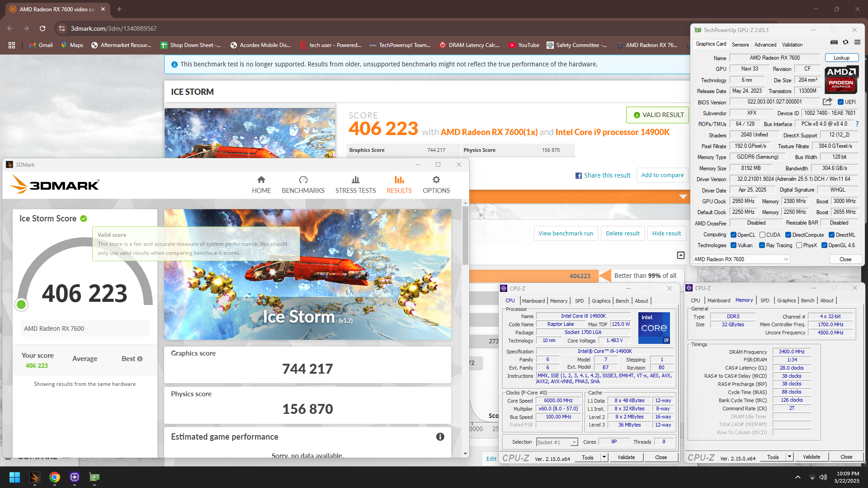Click the Facebook share icon
Image resolution: width=868 pixels, height=488 pixels.
[x=578, y=176]
